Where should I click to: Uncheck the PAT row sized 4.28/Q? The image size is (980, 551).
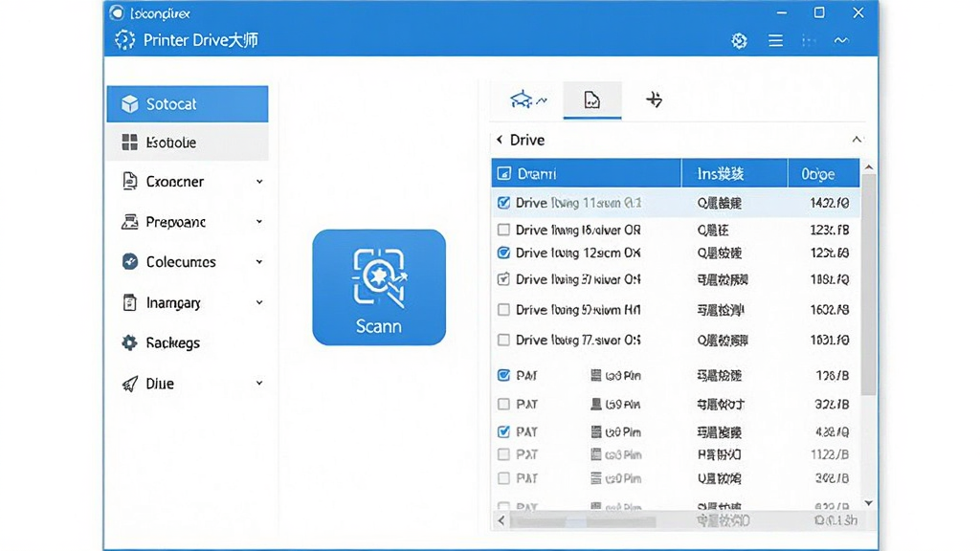point(503,431)
